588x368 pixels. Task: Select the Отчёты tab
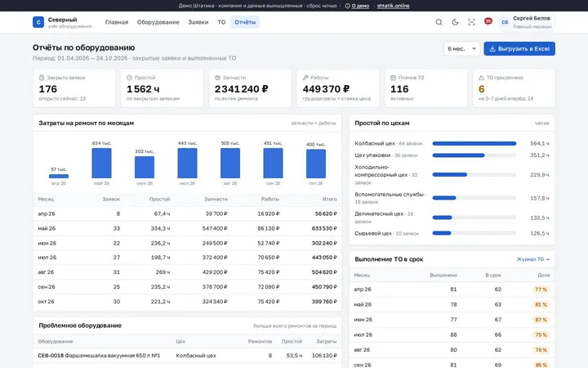click(x=245, y=22)
